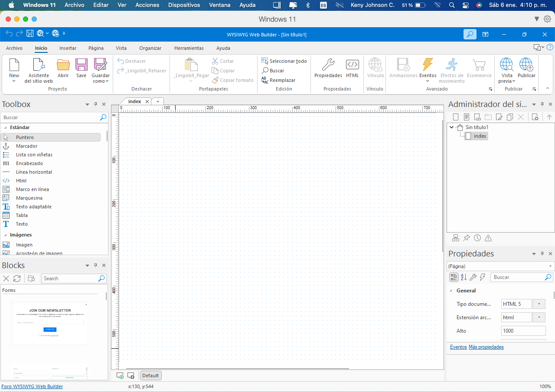This screenshot has width=555, height=392.
Task: Click the clock history icon below site manager
Action: tap(477, 238)
